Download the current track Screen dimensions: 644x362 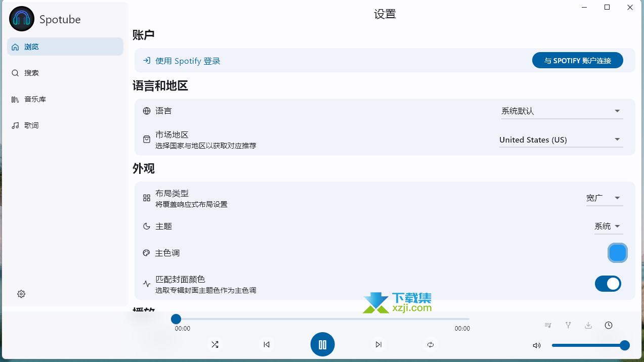coord(588,325)
